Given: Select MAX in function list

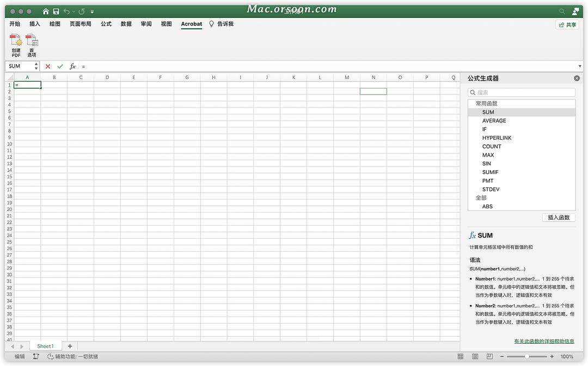Looking at the screenshot, I should 522,155.
